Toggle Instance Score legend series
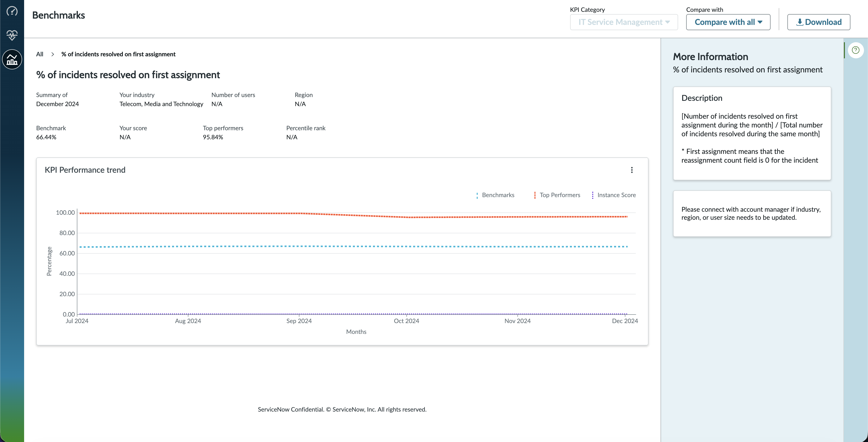Viewport: 868px width, 442px height. pos(614,195)
